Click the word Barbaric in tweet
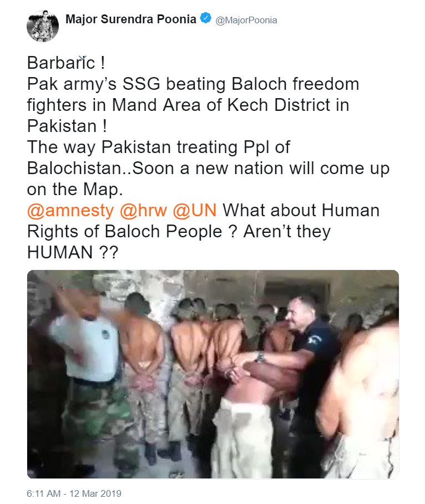The image size is (425, 504). (x=61, y=63)
